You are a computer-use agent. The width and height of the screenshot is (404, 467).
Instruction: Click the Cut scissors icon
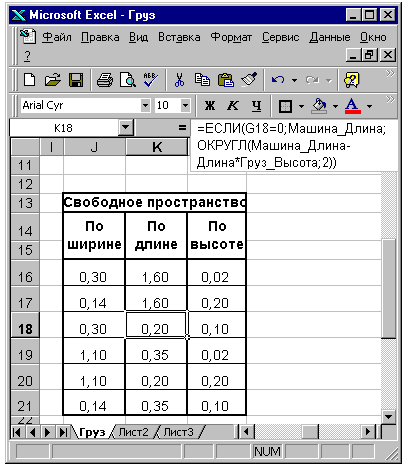pyautogui.click(x=179, y=80)
